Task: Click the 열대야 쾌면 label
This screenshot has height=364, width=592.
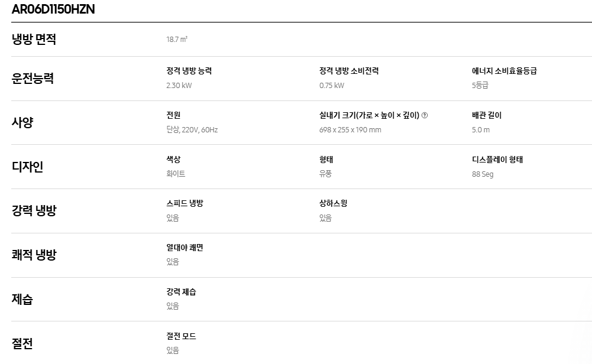Action: tap(185, 248)
